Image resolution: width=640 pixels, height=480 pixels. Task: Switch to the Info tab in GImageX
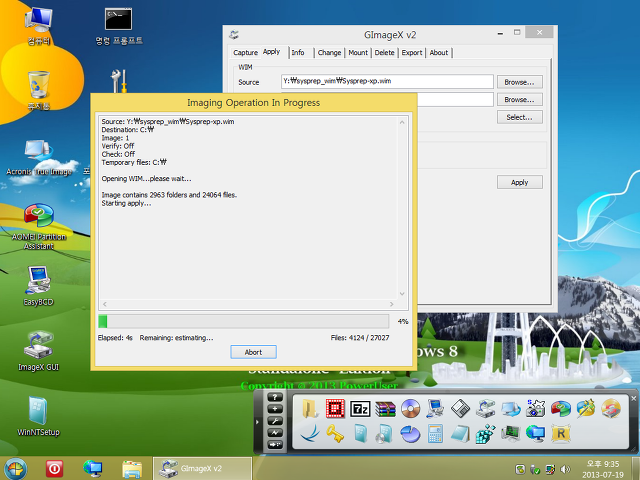pos(298,53)
